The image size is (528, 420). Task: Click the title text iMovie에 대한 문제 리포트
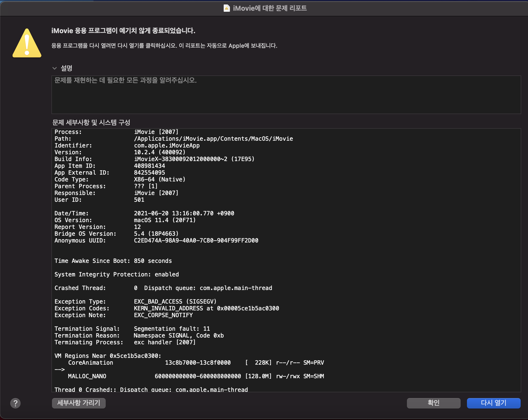coord(270,8)
